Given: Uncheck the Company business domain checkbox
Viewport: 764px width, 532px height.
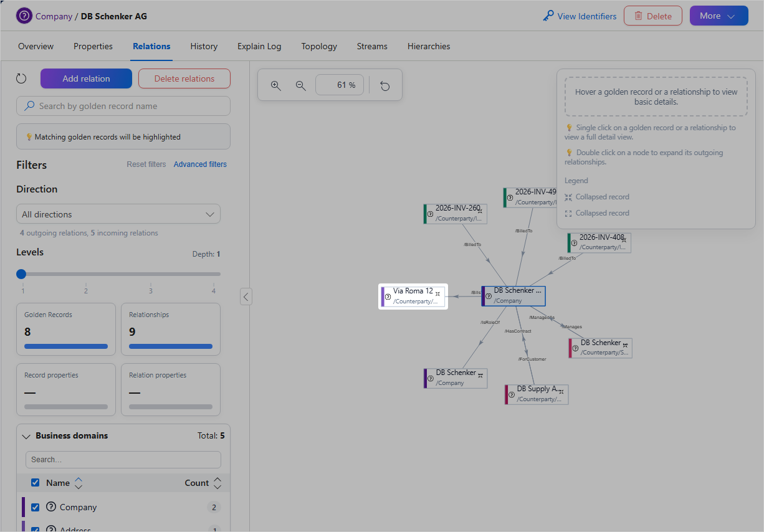Looking at the screenshot, I should tap(36, 507).
